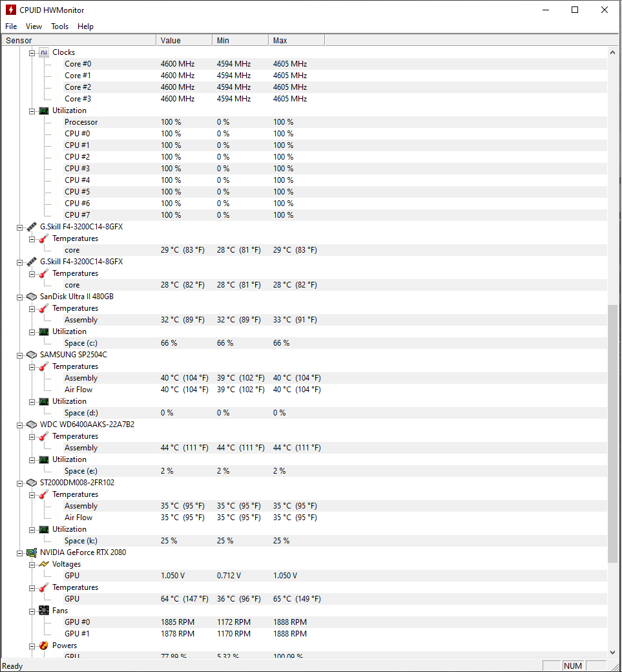Image resolution: width=622 pixels, height=672 pixels.
Task: Click the Utilization chip icon under ST2000DM008
Action: tap(44, 529)
